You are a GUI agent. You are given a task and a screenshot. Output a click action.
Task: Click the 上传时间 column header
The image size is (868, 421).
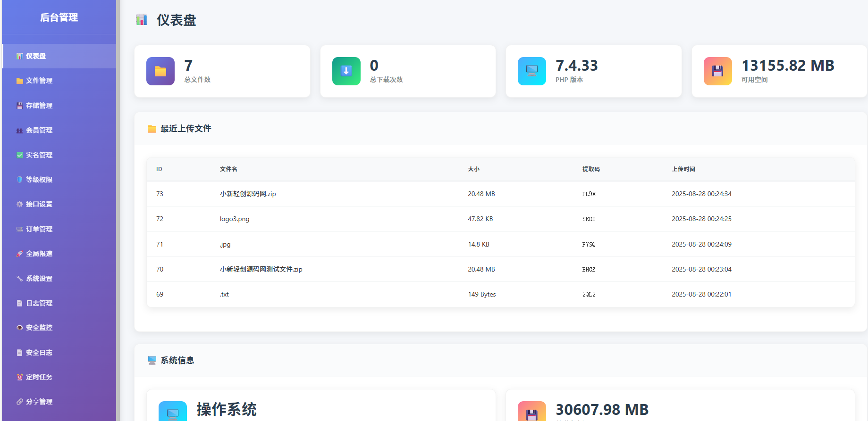683,169
